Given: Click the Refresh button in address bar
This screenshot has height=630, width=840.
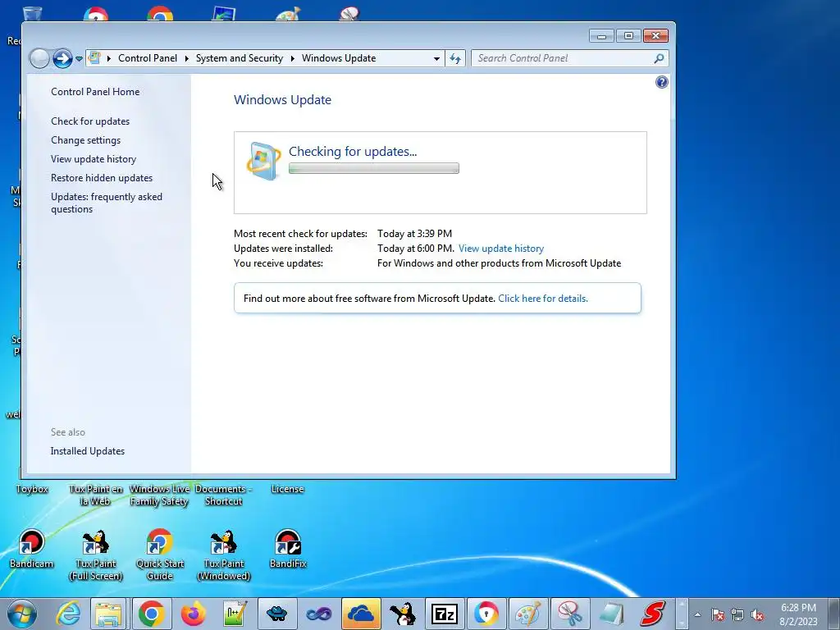Looking at the screenshot, I should (x=455, y=58).
